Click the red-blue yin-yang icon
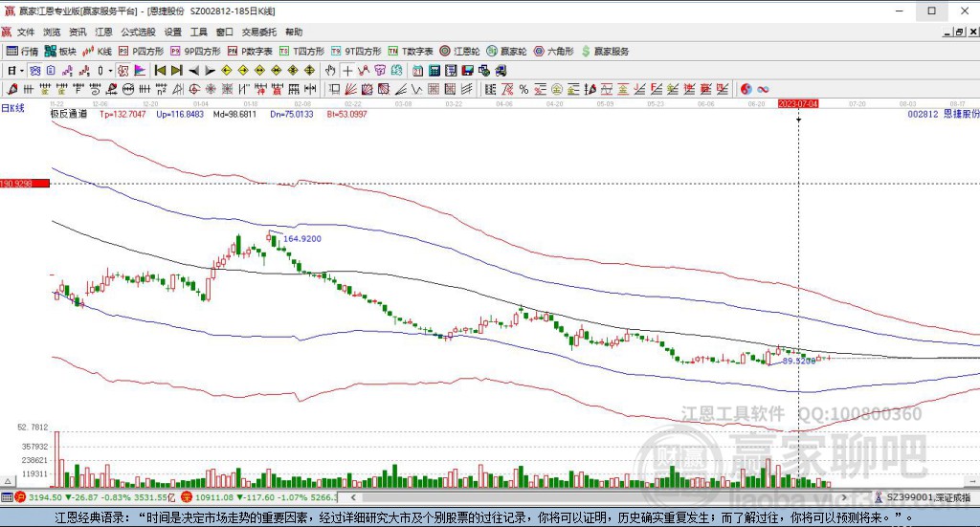This screenshot has width=980, height=527. coord(746,89)
